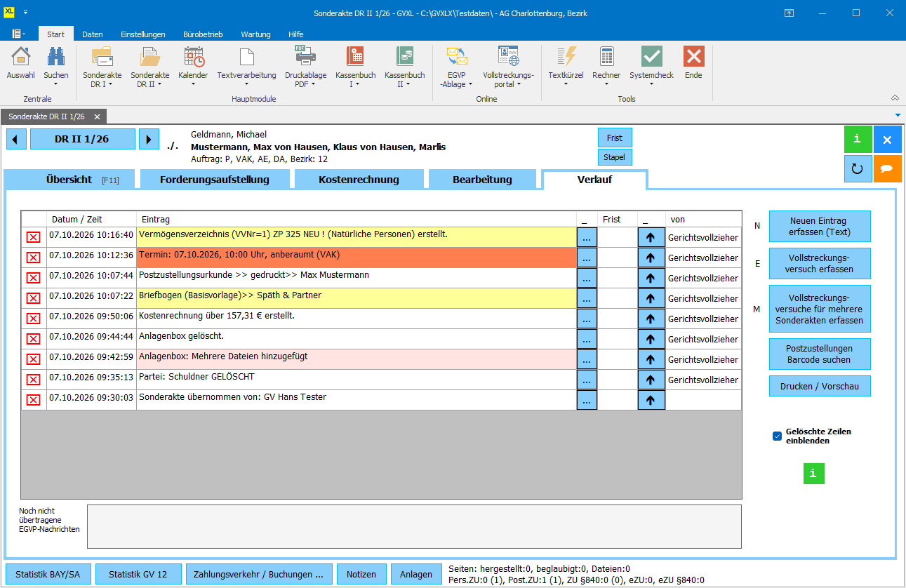Go to previous Sonderakte with left arrow

[15, 139]
